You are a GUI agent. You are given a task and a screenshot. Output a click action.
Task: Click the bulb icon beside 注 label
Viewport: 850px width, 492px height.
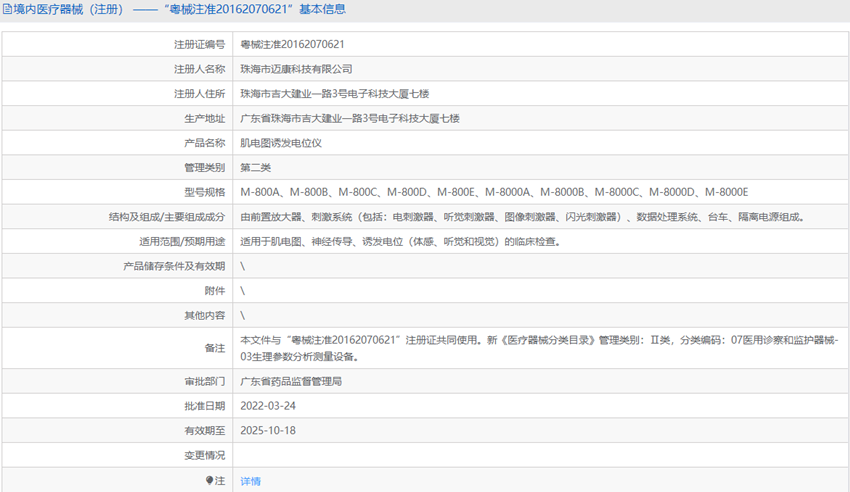pos(209,481)
